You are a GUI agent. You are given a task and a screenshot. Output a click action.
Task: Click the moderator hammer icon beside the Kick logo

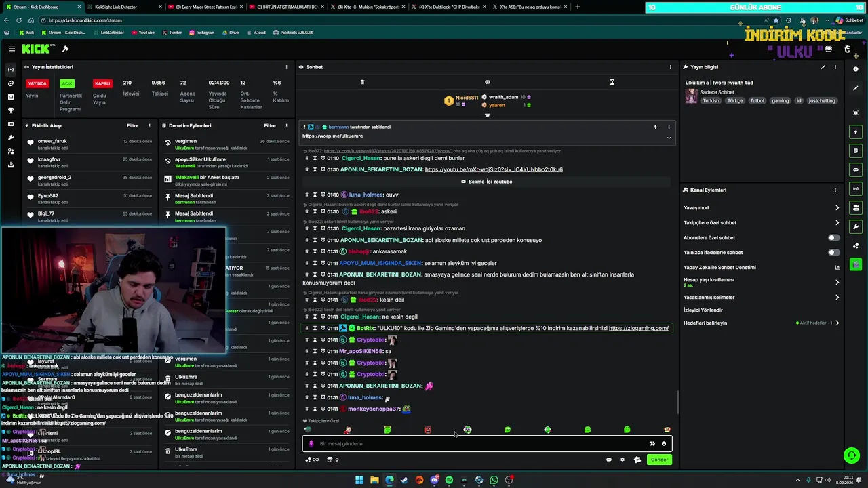[65, 49]
